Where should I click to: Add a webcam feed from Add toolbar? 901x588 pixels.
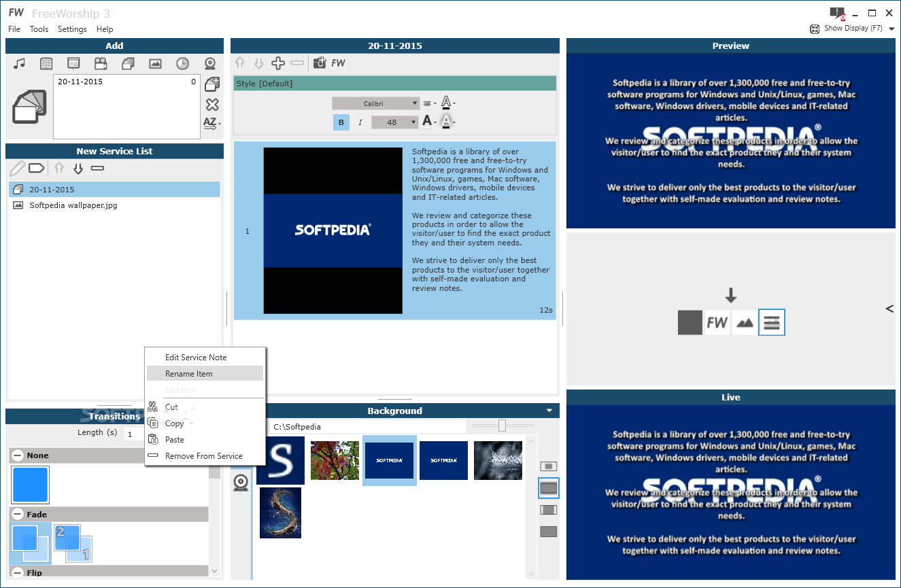pos(210,63)
